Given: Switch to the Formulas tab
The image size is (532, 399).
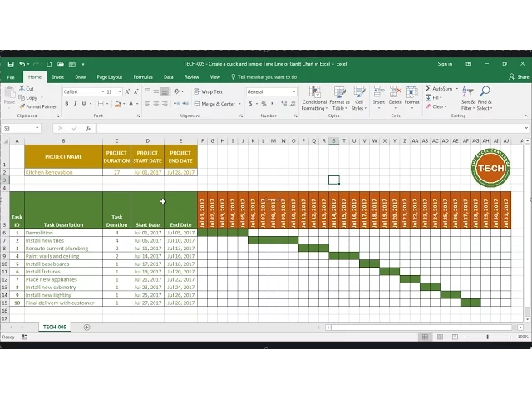Looking at the screenshot, I should pyautogui.click(x=143, y=77).
